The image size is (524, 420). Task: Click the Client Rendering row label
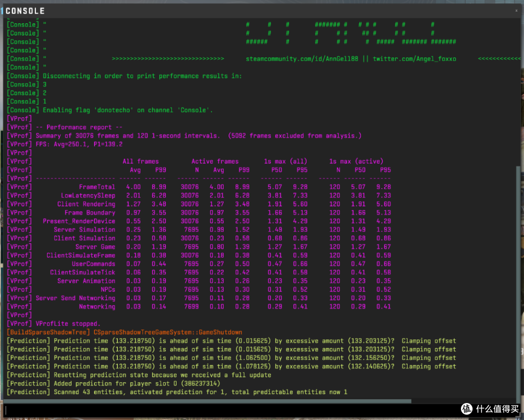[86, 204]
